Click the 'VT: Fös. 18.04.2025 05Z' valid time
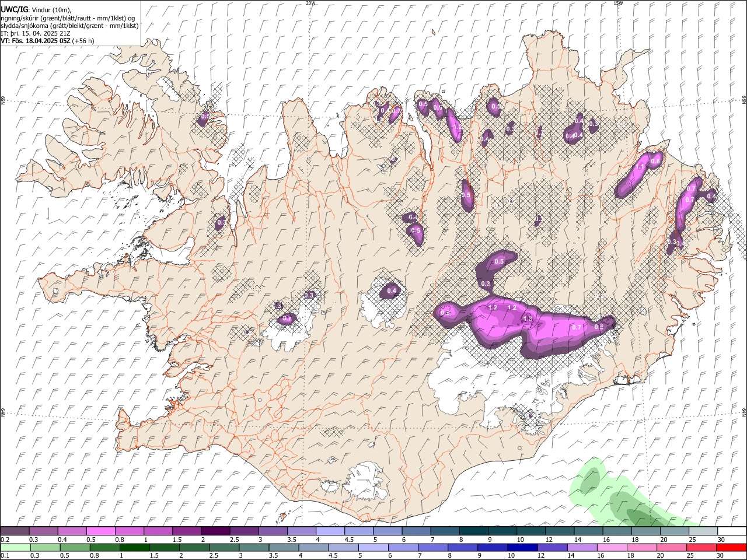The image size is (747, 560). pos(36,41)
